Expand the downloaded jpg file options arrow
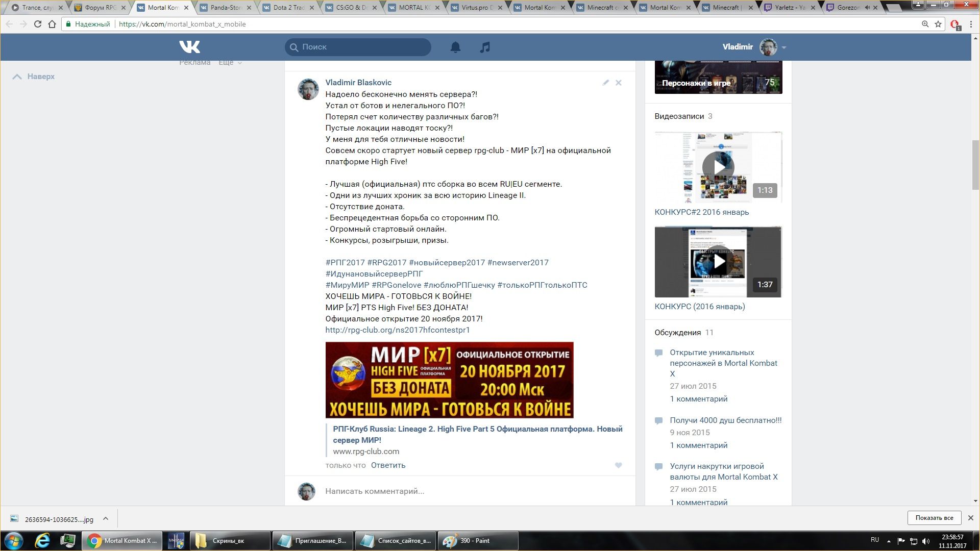 (106, 519)
